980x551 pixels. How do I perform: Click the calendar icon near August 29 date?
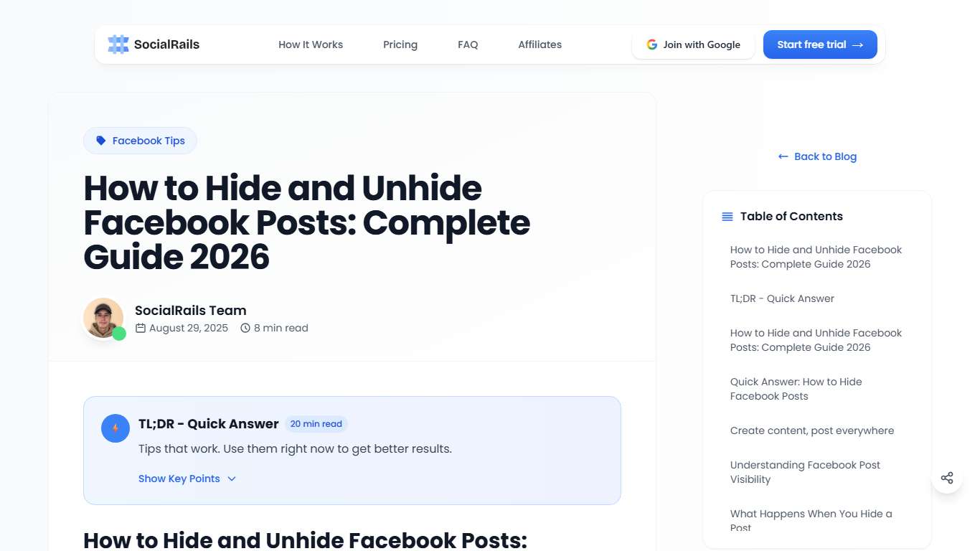pyautogui.click(x=142, y=328)
